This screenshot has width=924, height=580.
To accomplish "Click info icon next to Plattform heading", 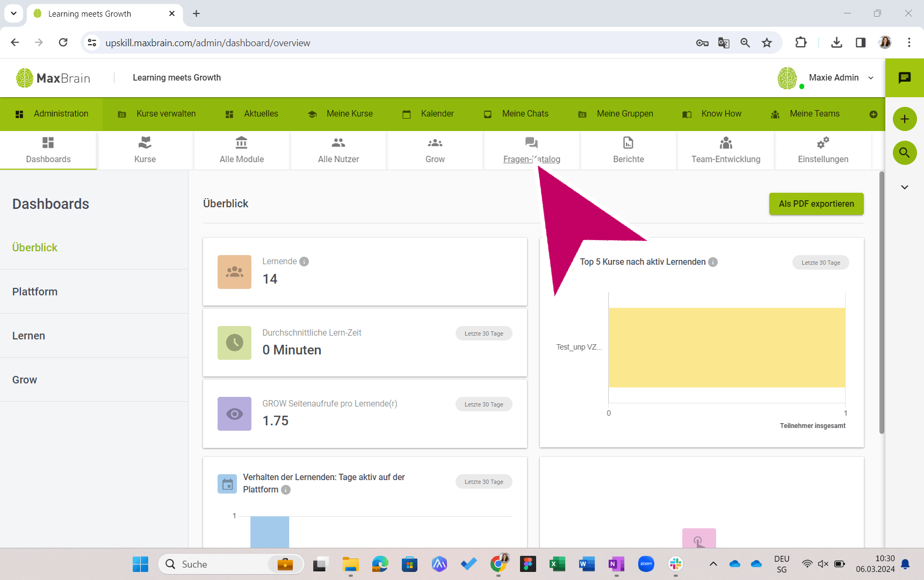I will tap(286, 490).
